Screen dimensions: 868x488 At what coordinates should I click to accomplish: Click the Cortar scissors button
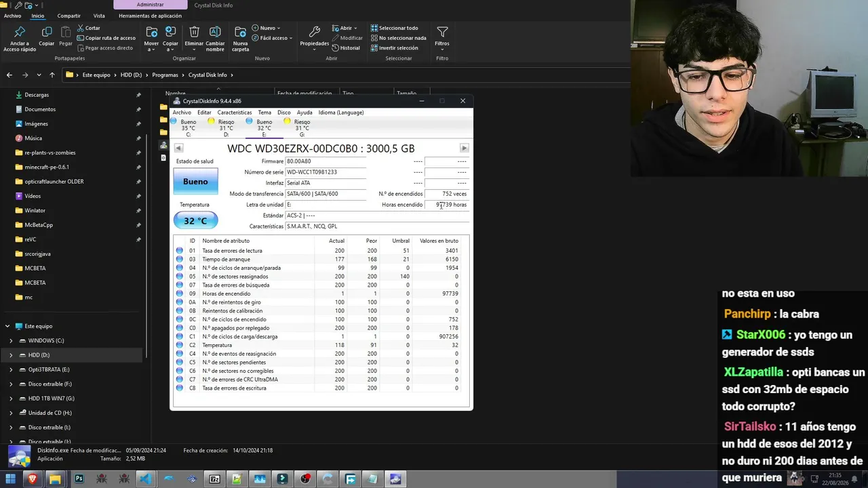(x=89, y=28)
